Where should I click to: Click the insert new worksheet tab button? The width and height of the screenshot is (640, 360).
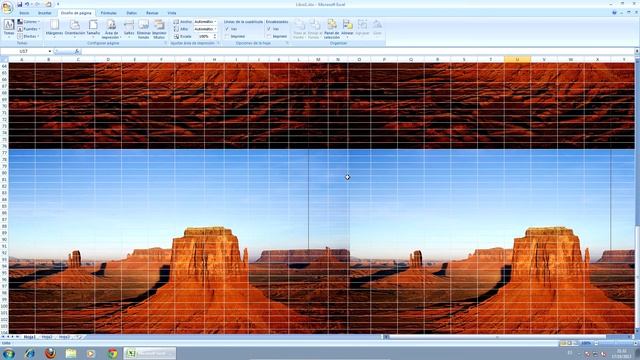click(78, 337)
